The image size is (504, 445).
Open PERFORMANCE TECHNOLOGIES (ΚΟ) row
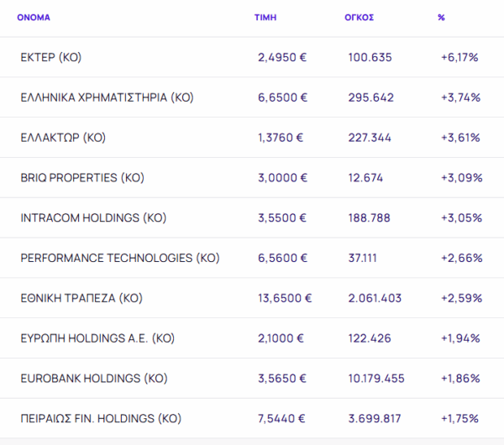click(119, 258)
